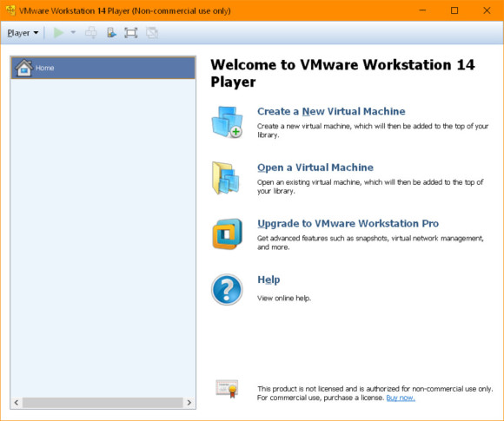Click Create a New Virtual Machine heading
The image size is (504, 421).
(x=331, y=111)
